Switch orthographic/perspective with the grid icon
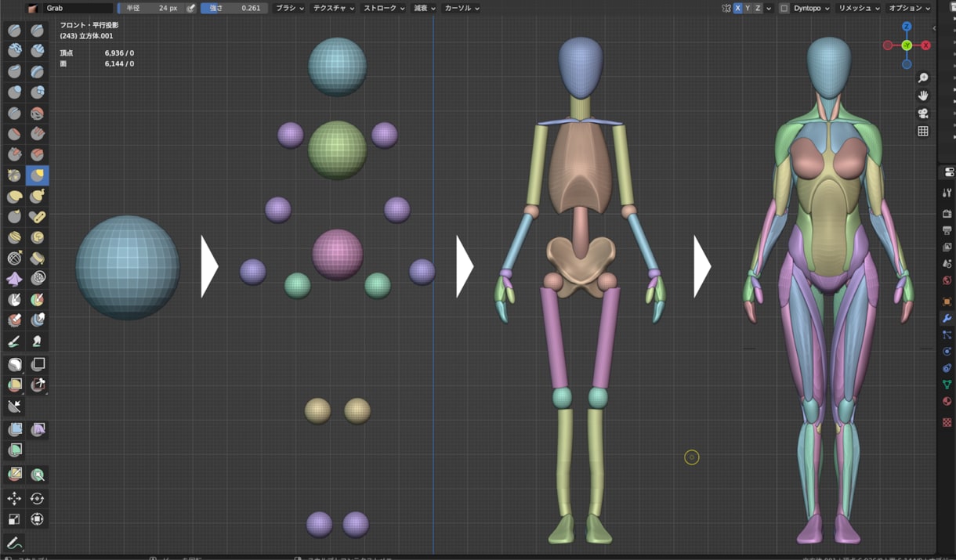The image size is (956, 560). pyautogui.click(x=923, y=132)
